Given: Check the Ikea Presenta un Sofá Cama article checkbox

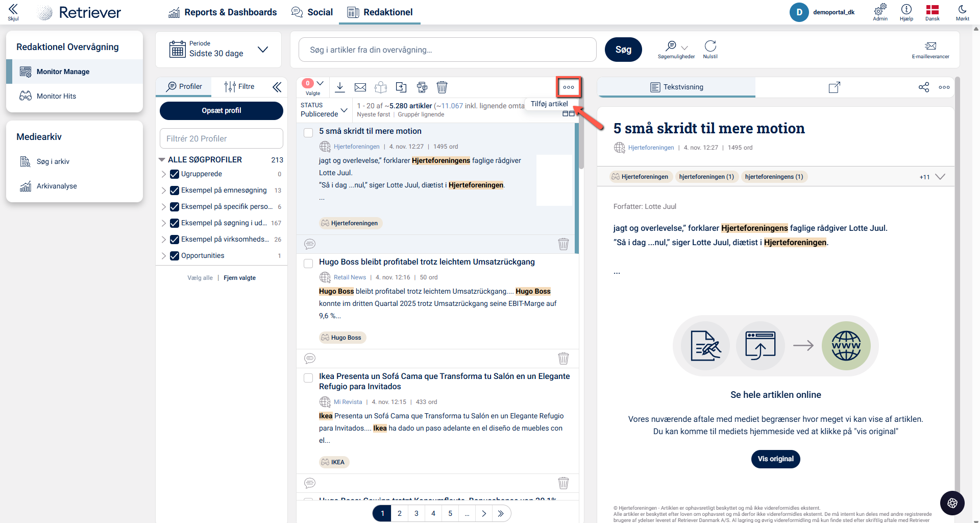Looking at the screenshot, I should coord(308,378).
